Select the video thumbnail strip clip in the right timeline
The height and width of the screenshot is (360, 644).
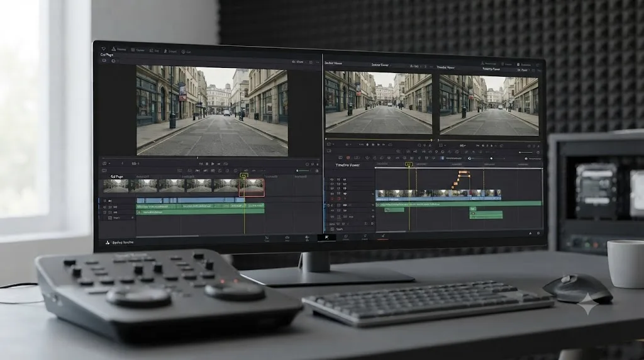pos(438,195)
